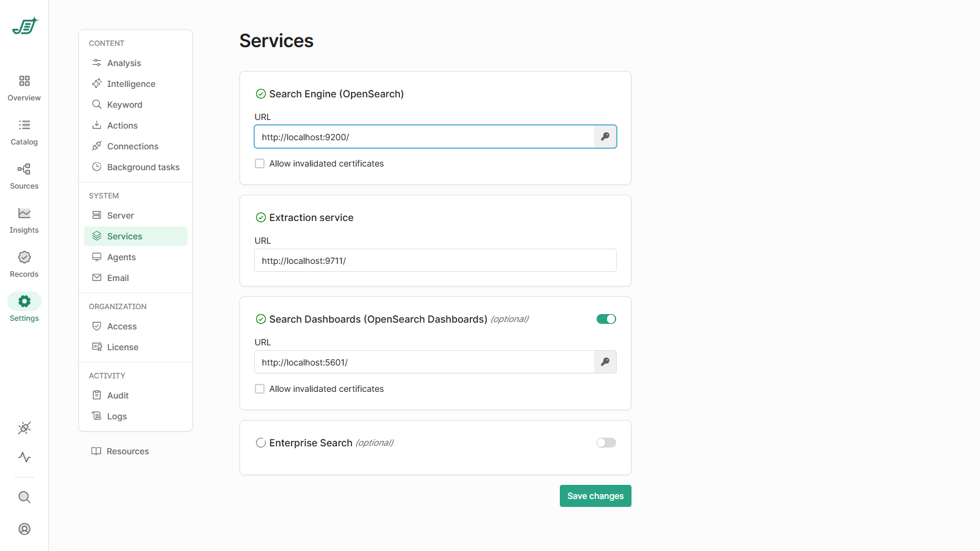Viewport: 980px width, 551px height.
Task: Click the bug icon in sidebar
Action: pos(24,428)
